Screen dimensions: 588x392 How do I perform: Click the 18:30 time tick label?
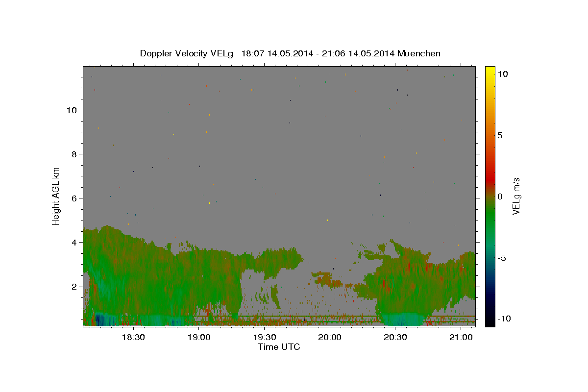point(132,337)
